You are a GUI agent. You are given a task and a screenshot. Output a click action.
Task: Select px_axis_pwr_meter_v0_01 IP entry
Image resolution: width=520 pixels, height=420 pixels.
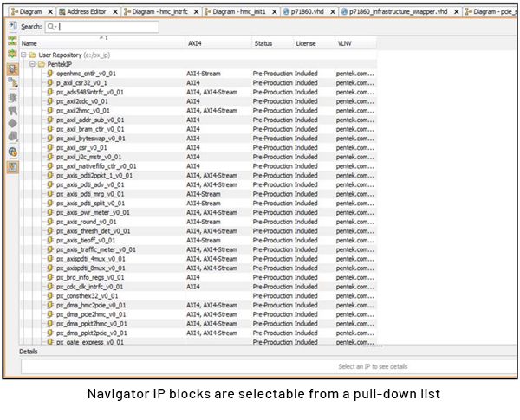(x=93, y=212)
